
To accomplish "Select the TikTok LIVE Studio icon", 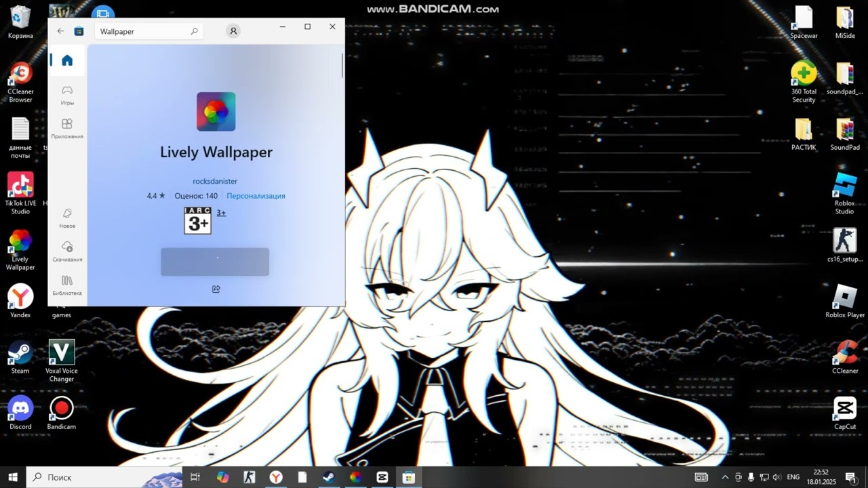I will pos(20,194).
